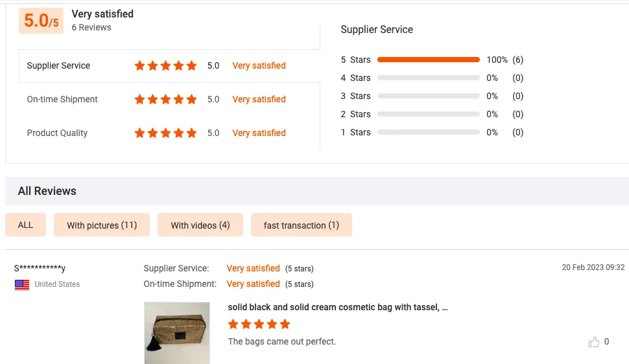Open the glitter cosmetic bag review photo

click(x=176, y=333)
